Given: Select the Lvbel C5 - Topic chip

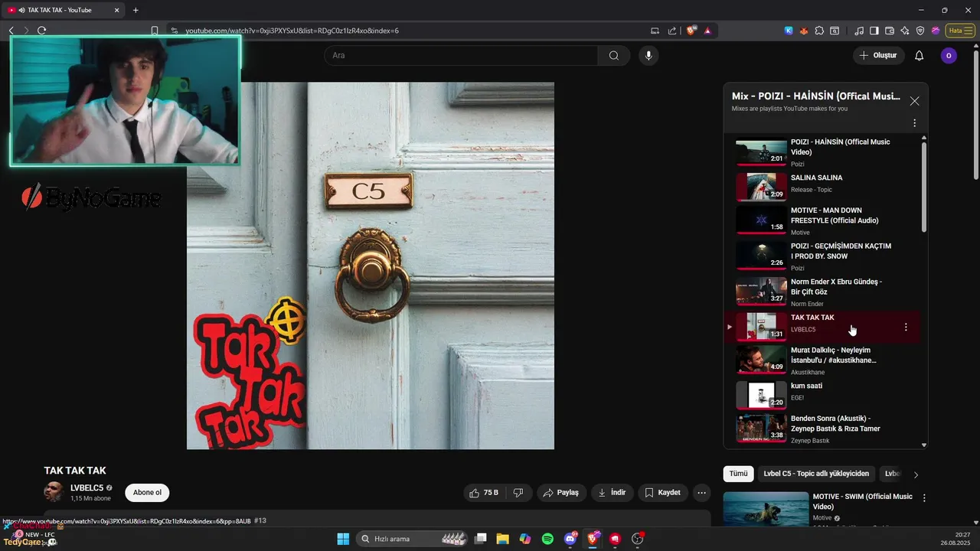Looking at the screenshot, I should tap(816, 474).
